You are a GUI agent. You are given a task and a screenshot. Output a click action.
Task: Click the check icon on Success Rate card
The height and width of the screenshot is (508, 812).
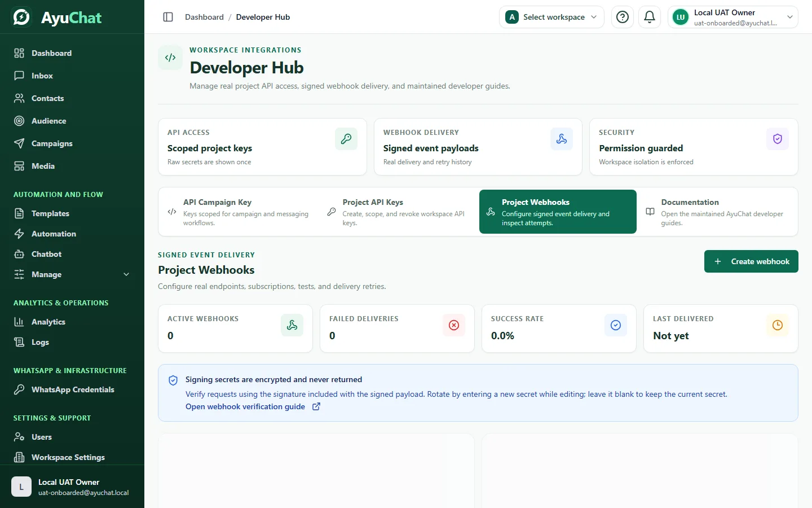click(616, 325)
